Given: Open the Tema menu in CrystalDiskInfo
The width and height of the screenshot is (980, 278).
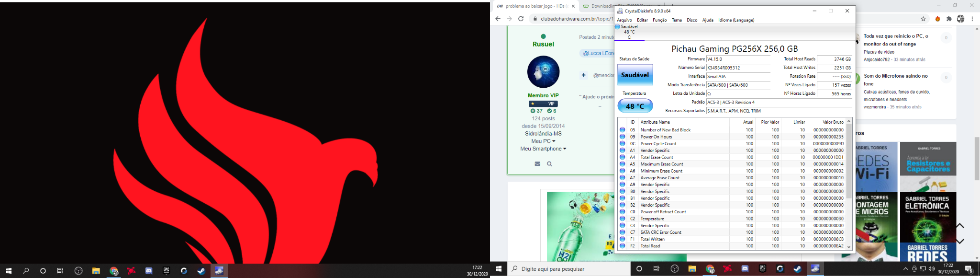Looking at the screenshot, I should (677, 20).
